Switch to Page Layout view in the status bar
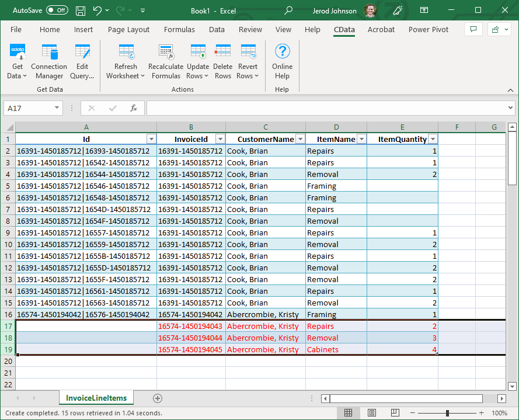 [372, 413]
